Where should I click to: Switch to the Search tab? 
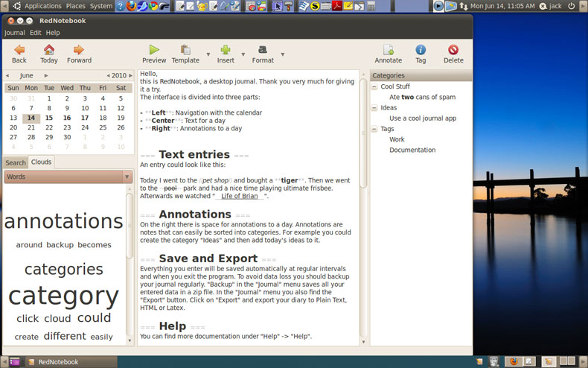(16, 162)
